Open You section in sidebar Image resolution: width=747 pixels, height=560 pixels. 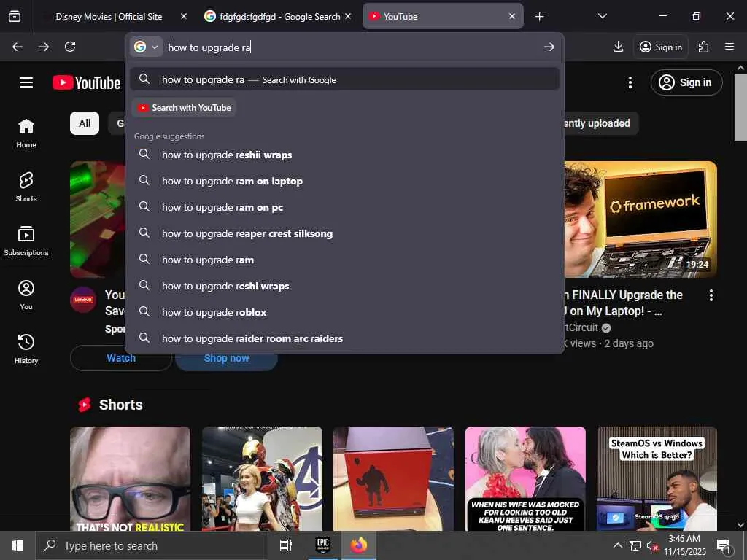(26, 295)
